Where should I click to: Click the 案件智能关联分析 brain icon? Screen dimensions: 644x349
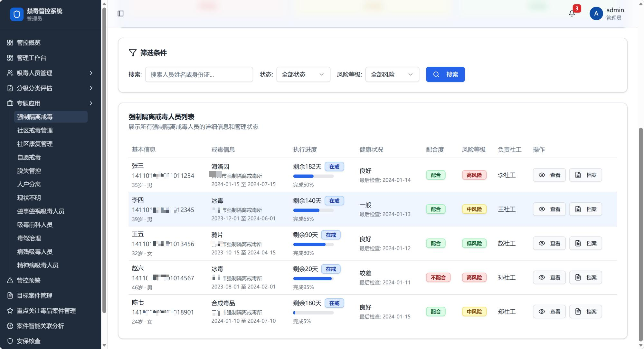pos(10,326)
